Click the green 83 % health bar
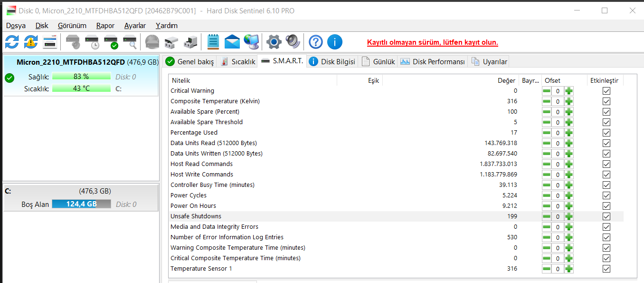Viewport: 644px width, 283px height. tap(81, 77)
